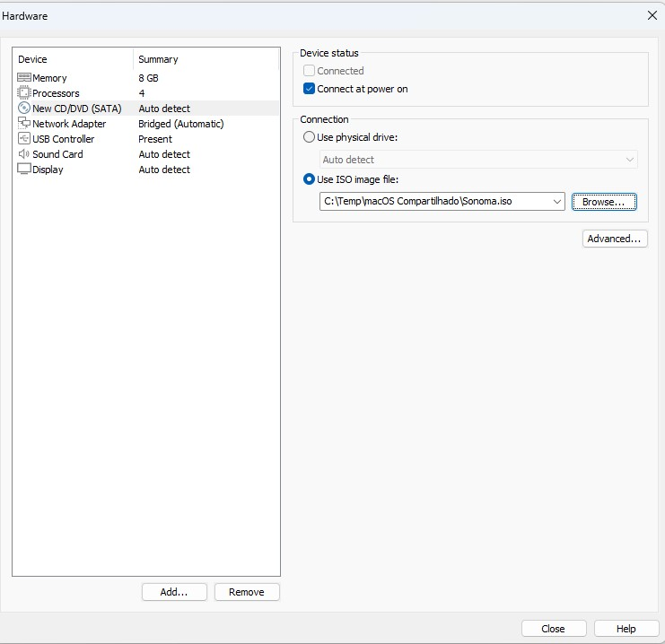Select the Sound Card speaker icon

point(24,154)
